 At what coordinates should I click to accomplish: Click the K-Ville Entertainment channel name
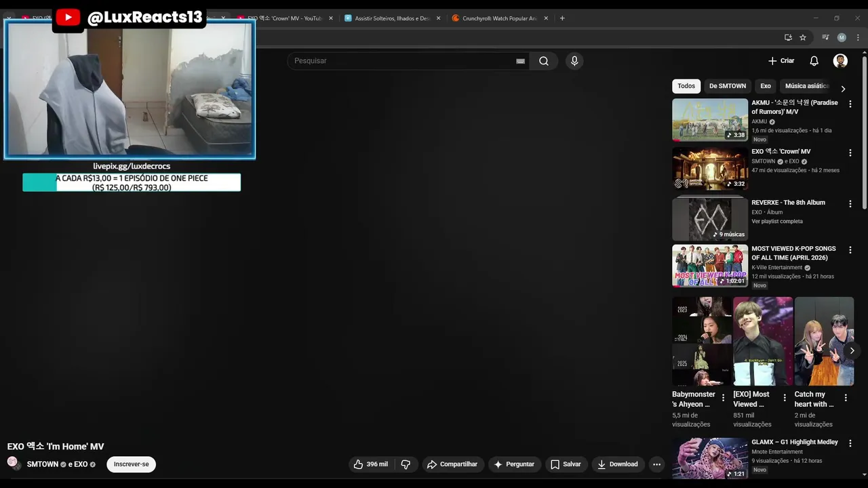coord(776,267)
